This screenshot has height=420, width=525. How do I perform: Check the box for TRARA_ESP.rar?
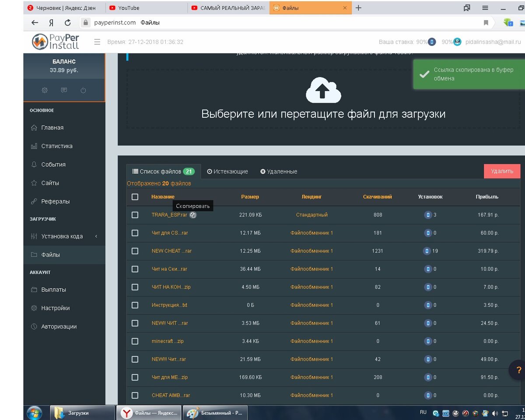pos(135,215)
